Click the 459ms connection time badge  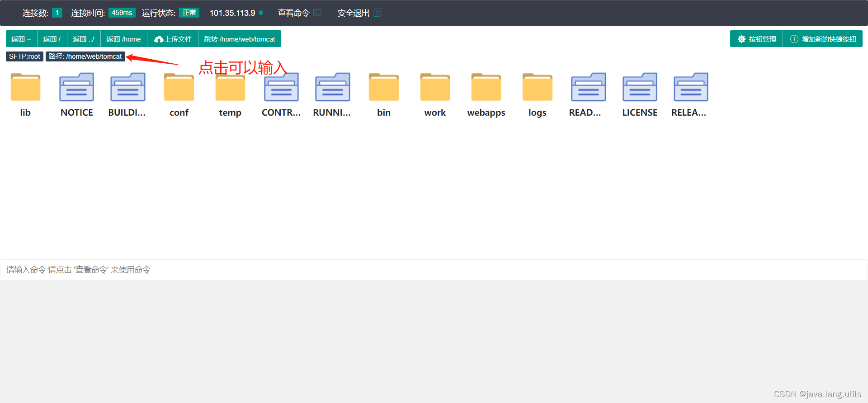tap(122, 13)
